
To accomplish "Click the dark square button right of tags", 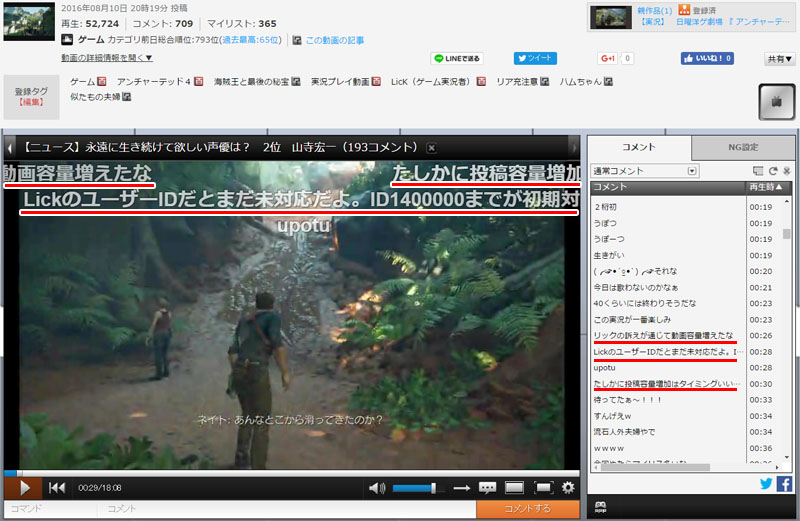I will pos(777,102).
